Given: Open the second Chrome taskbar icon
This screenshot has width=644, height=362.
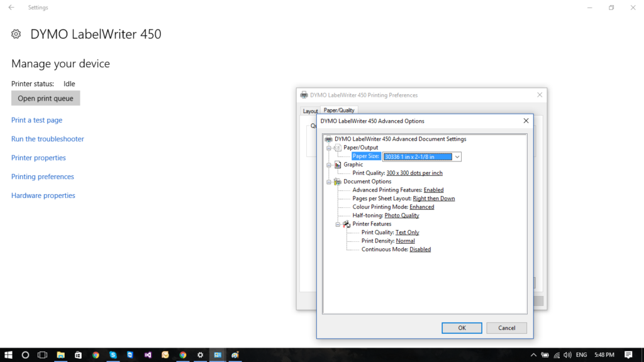Looking at the screenshot, I should point(183,355).
